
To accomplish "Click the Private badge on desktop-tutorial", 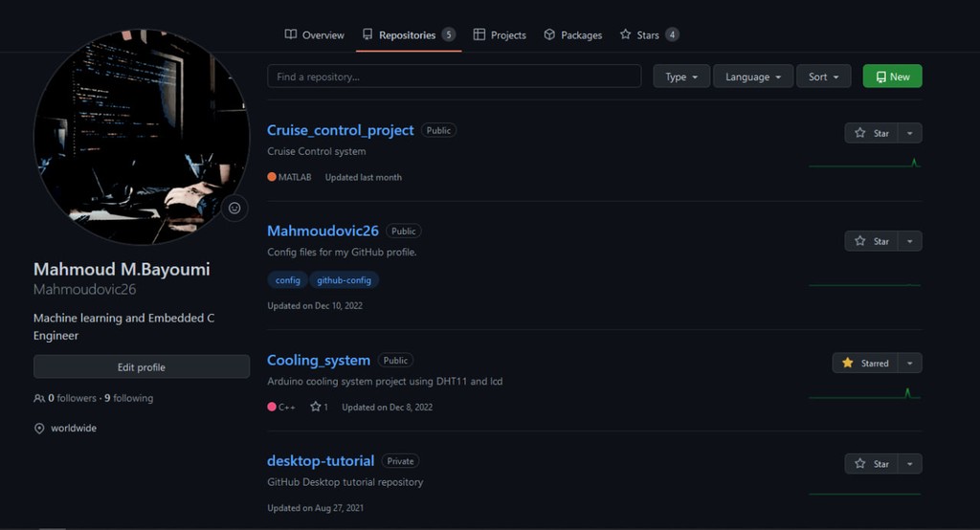I will (x=400, y=460).
